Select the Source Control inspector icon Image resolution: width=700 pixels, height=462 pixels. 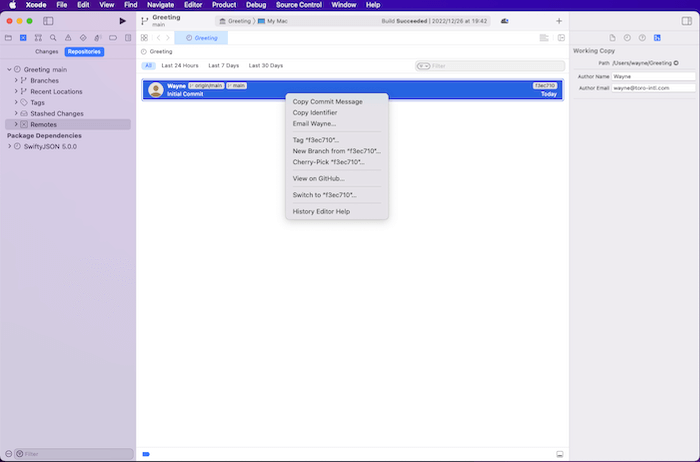tap(657, 38)
